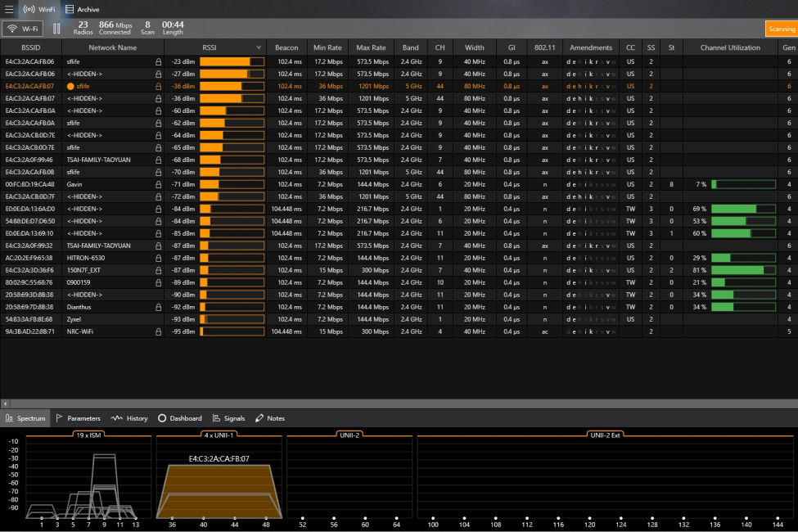Switch to the Parameters tab
The image size is (798, 532).
tap(79, 418)
